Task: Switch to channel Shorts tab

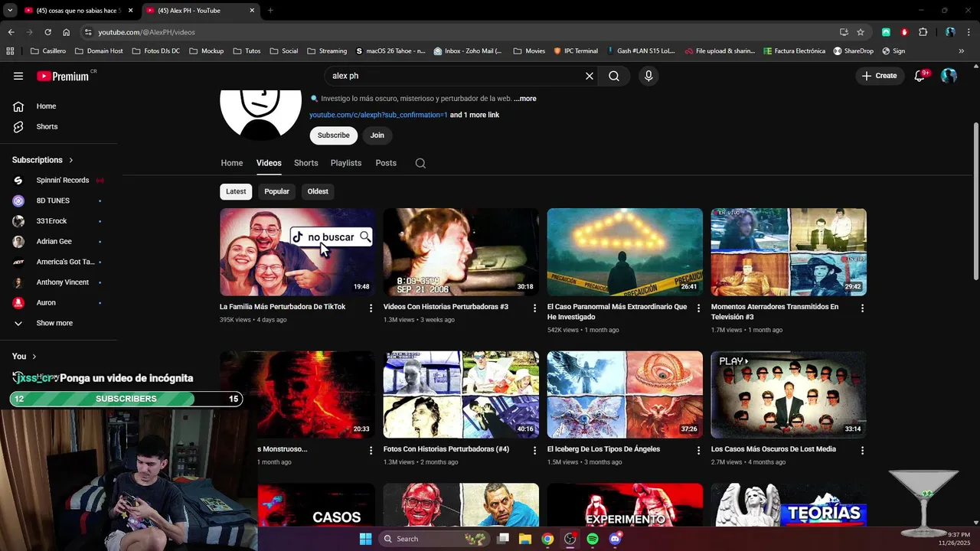Action: (305, 163)
